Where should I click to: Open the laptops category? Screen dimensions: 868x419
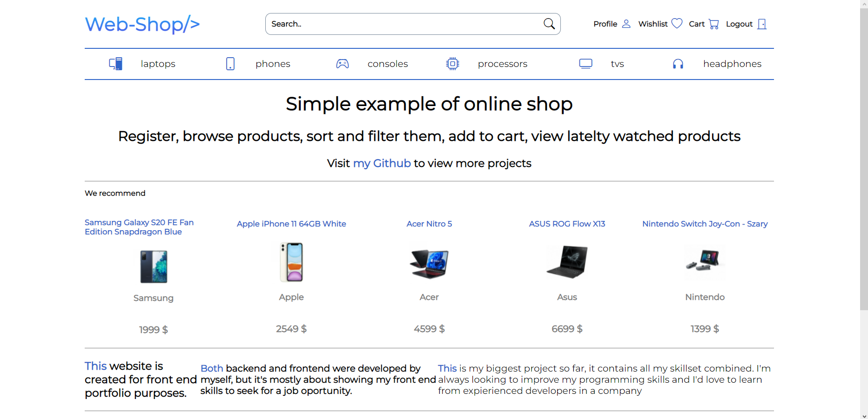click(158, 64)
